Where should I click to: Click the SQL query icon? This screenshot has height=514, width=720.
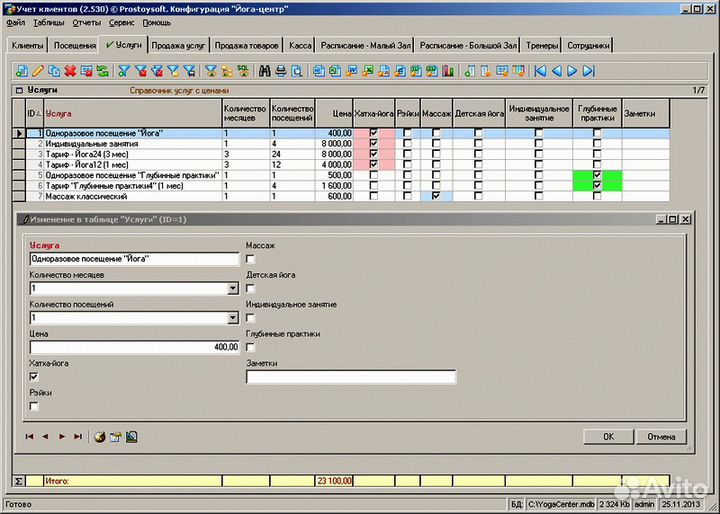242,70
